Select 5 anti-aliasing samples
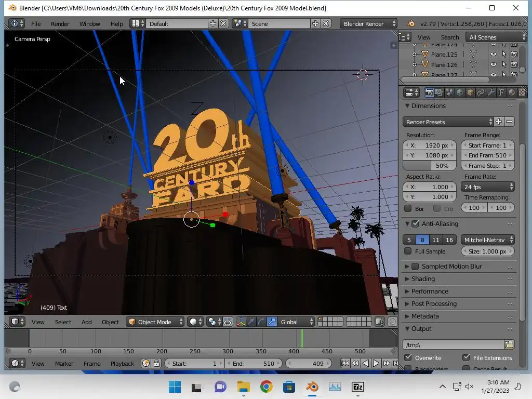 pyautogui.click(x=409, y=240)
